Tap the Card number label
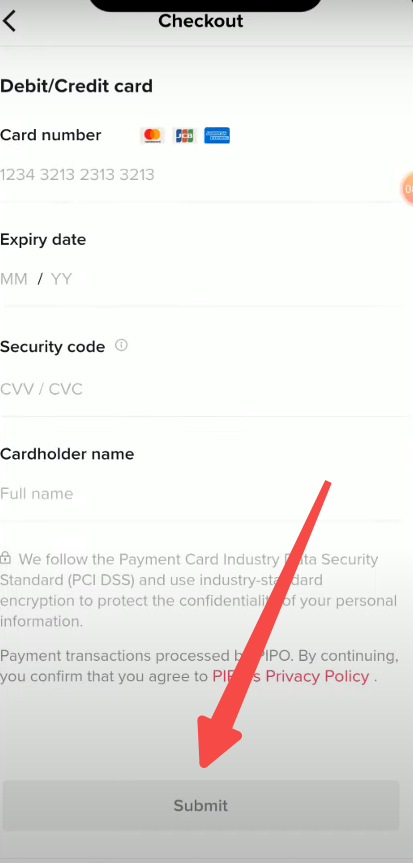Viewport: 413px width, 863px height. (51, 135)
